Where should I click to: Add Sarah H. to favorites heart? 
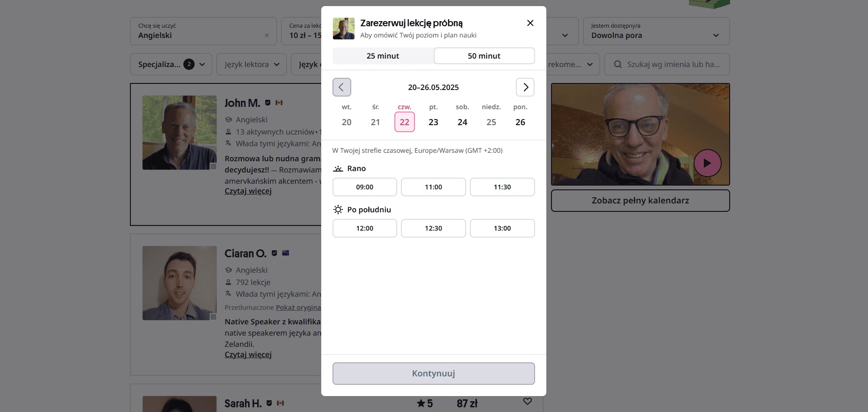tap(528, 401)
